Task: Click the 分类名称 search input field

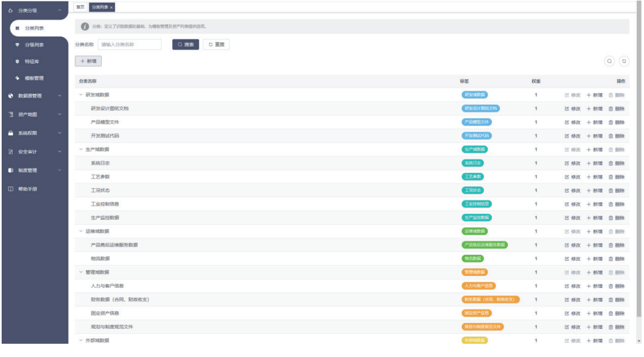Action: (129, 45)
